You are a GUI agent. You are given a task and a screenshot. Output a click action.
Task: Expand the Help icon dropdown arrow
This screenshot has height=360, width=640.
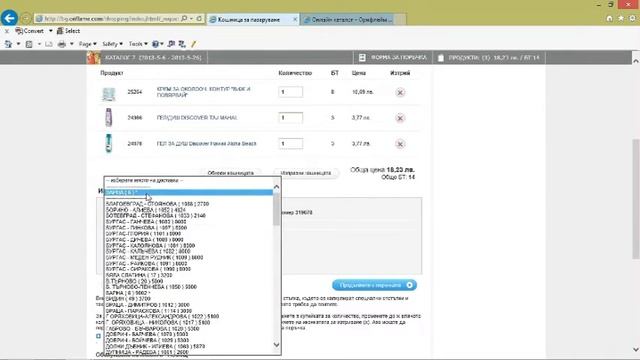click(x=162, y=44)
